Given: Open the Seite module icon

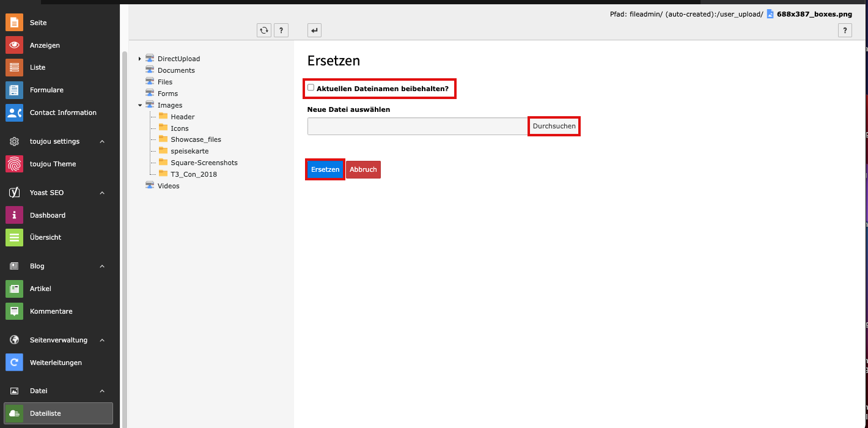Looking at the screenshot, I should pyautogui.click(x=14, y=23).
